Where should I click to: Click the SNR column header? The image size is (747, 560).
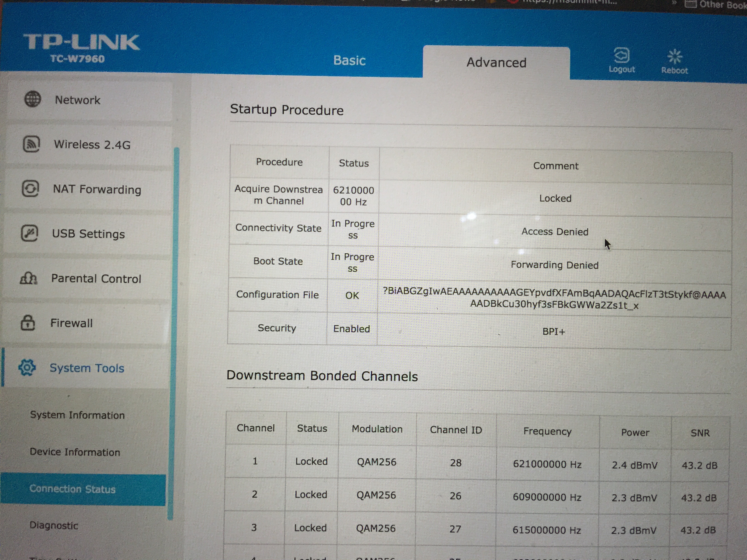(700, 433)
